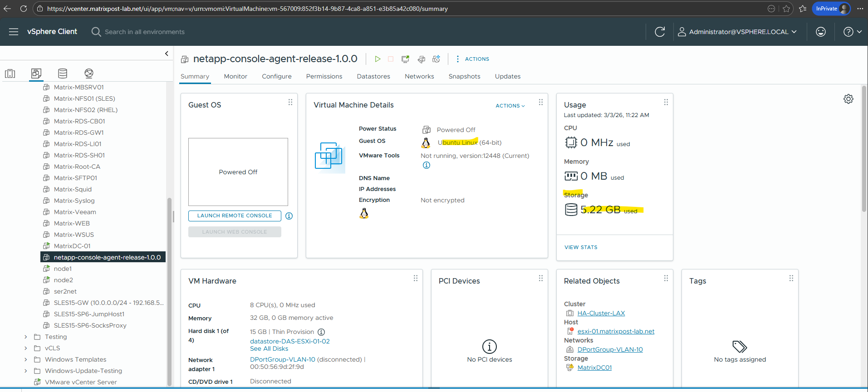Image resolution: width=868 pixels, height=392 pixels.
Task: Expand the Testing folder in tree
Action: tap(26, 337)
